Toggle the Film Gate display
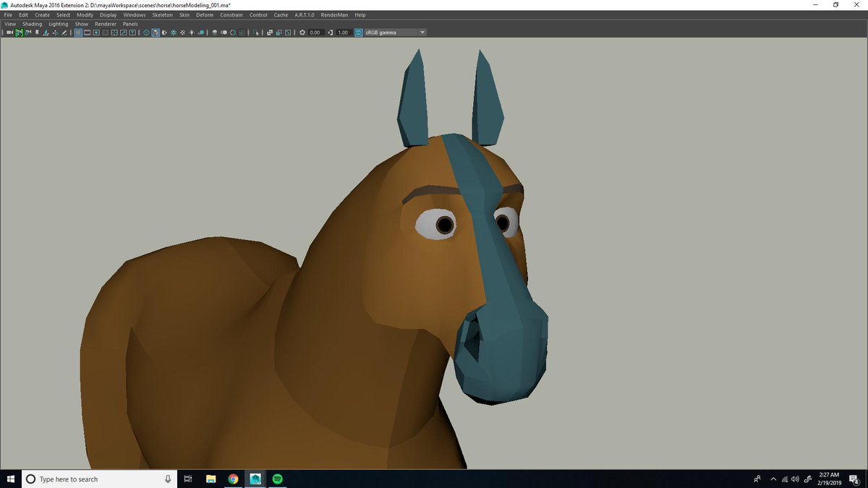 [87, 33]
